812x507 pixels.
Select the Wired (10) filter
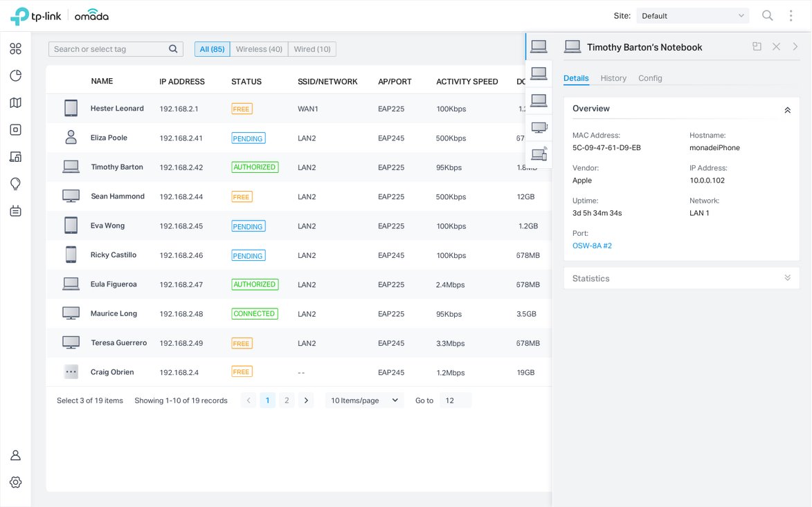coord(312,49)
